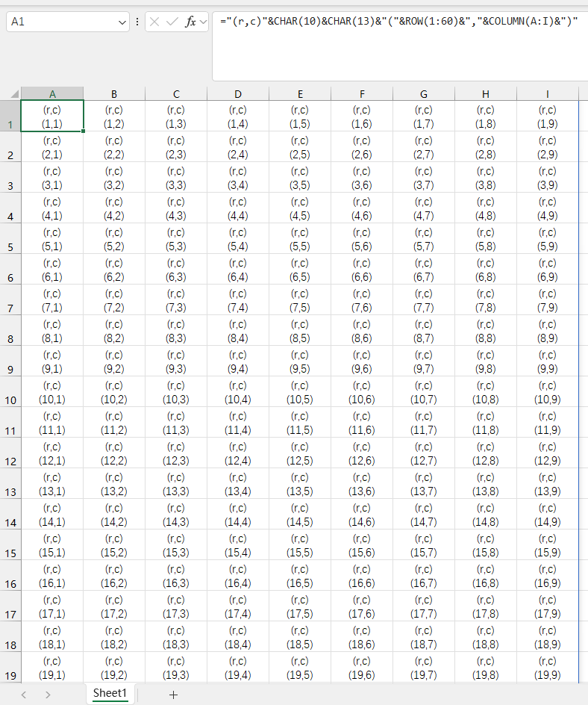This screenshot has height=705, width=588.
Task: Click the three-dot name box resize handle
Action: (137, 22)
